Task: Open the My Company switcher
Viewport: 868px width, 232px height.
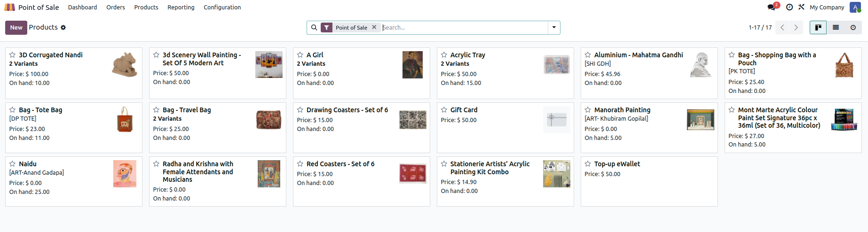Action: [827, 7]
